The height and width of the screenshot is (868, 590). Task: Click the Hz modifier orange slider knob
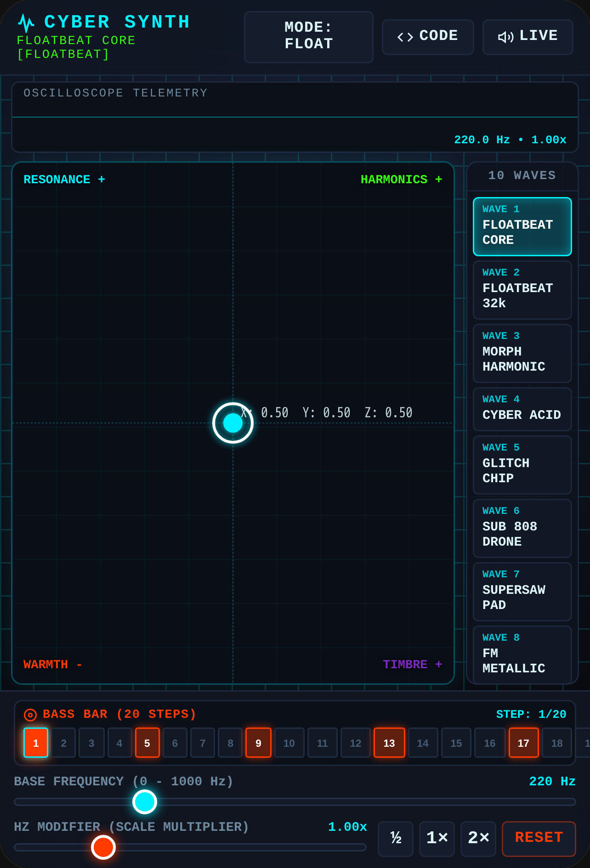(x=103, y=847)
